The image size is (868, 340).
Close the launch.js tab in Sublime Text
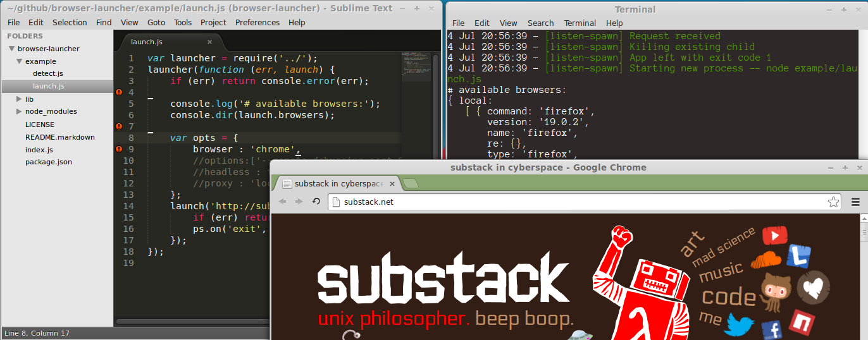[x=210, y=42]
